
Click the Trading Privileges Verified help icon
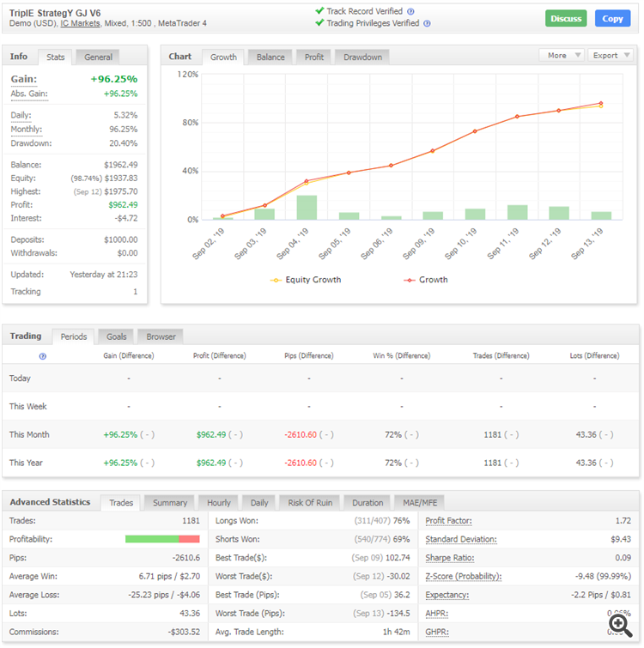[427, 23]
